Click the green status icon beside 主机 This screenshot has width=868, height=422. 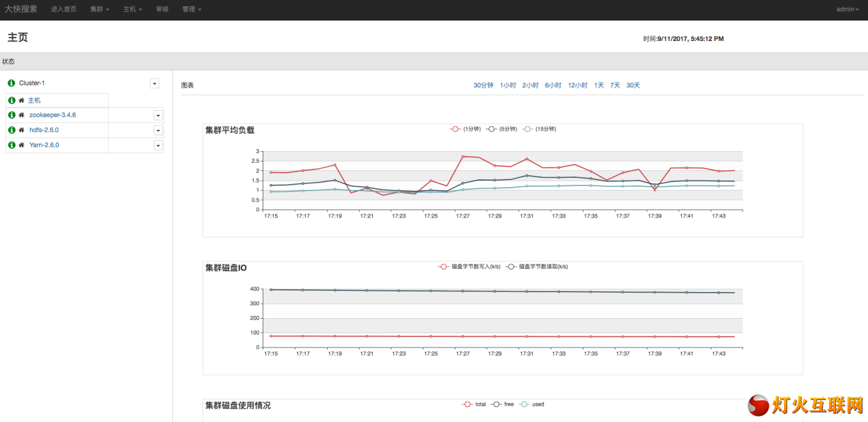12,101
